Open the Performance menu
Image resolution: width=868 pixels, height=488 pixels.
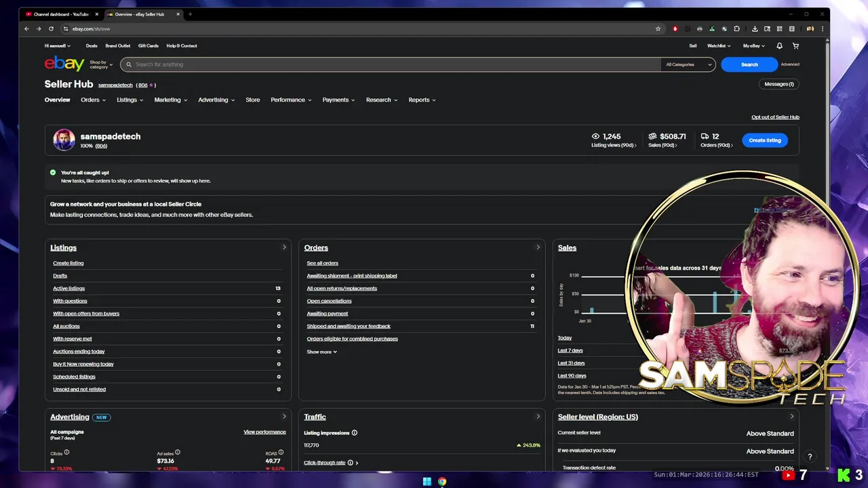click(x=291, y=100)
